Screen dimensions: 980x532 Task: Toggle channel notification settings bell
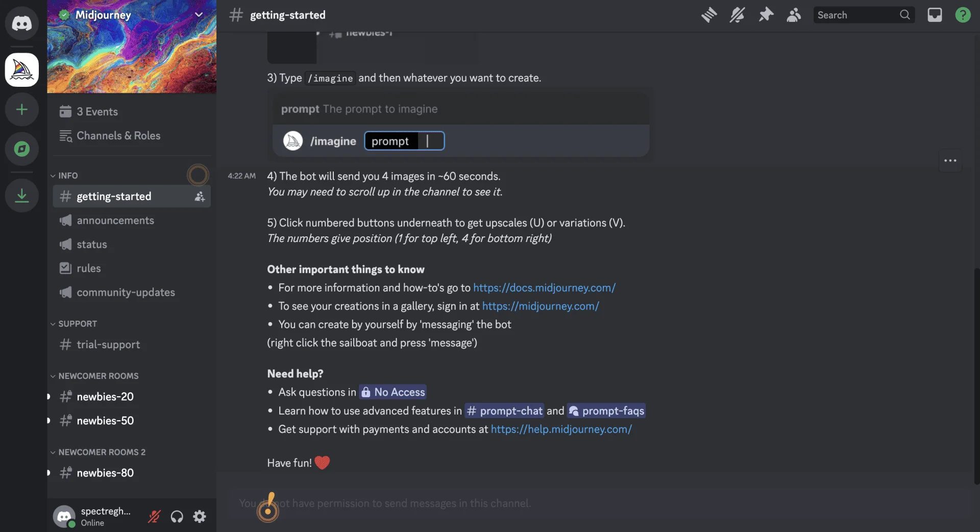(737, 15)
